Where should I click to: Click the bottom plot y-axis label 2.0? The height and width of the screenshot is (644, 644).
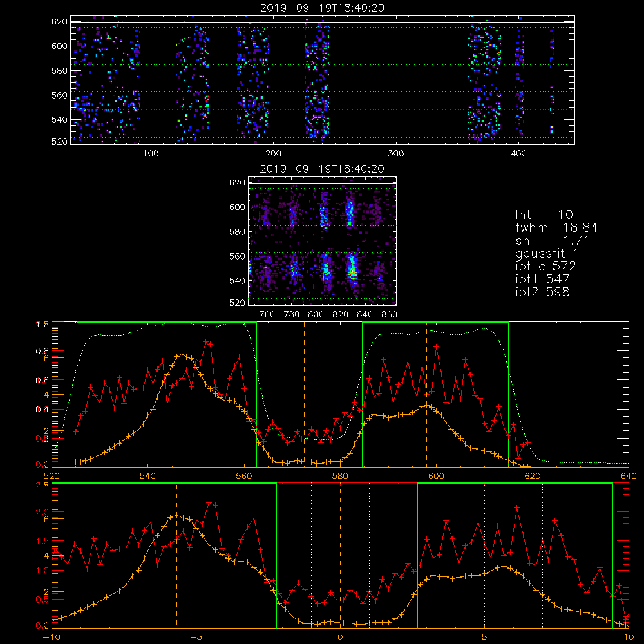pyautogui.click(x=43, y=512)
